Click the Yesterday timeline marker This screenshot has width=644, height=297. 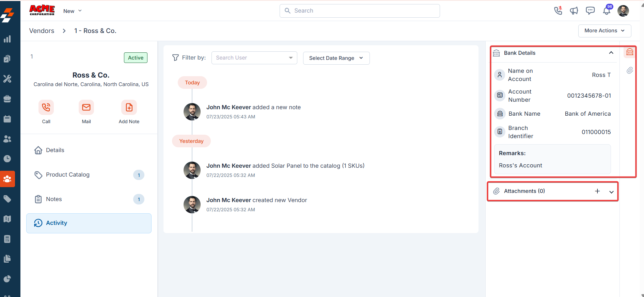click(x=191, y=141)
